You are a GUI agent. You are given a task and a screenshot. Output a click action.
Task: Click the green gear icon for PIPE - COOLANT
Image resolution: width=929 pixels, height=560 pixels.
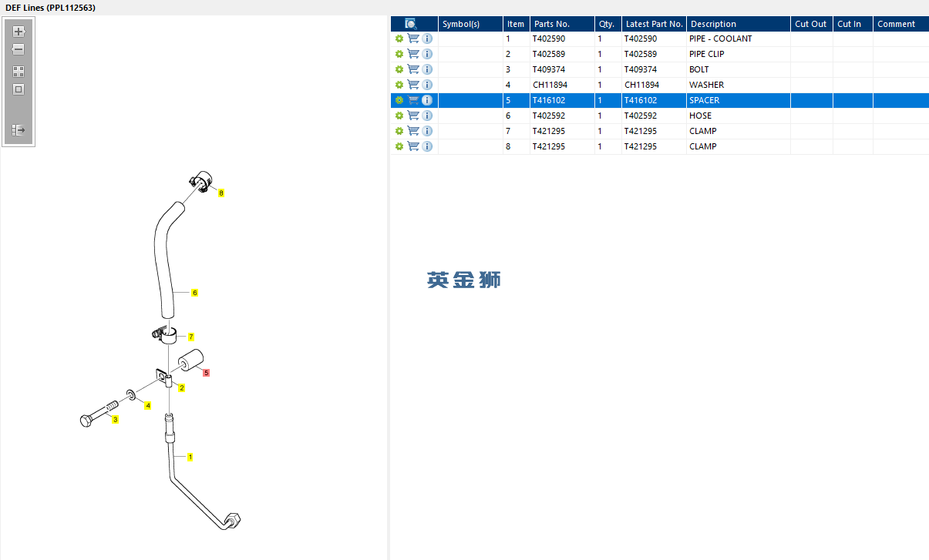coord(399,39)
